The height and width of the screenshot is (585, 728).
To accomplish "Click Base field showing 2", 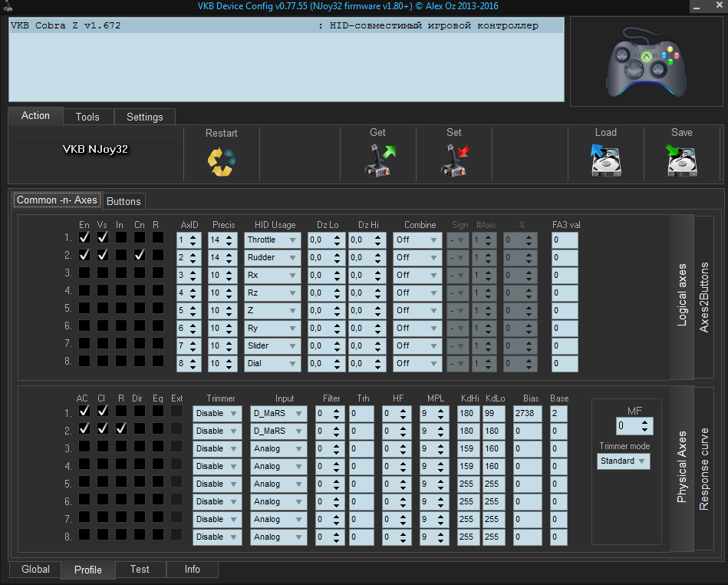I will (x=558, y=414).
